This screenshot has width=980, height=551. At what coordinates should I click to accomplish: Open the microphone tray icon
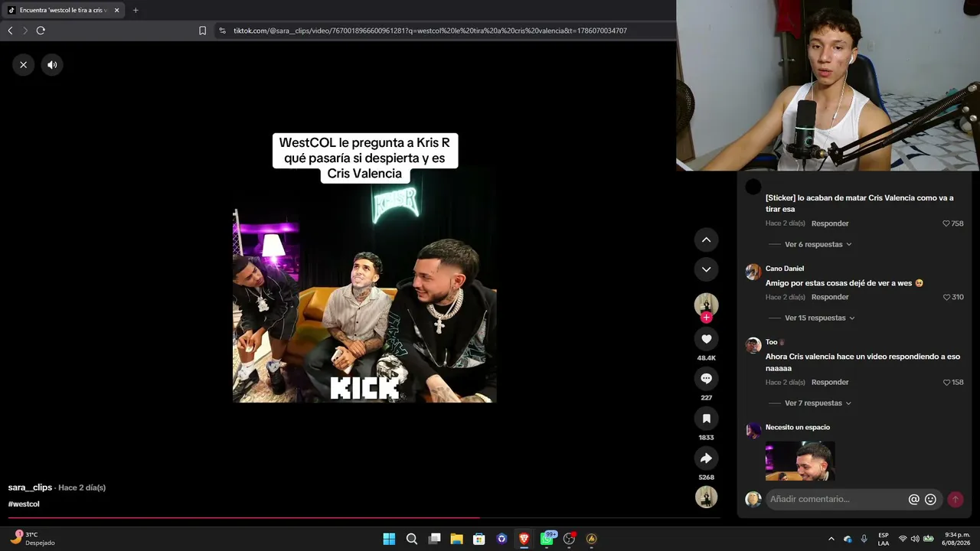864,539
